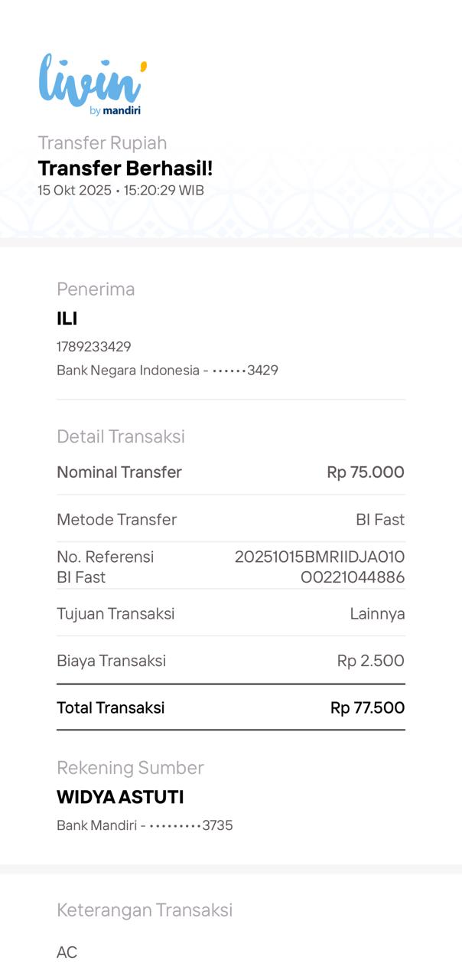Tap the Rekening Sumber section label
The height and width of the screenshot is (980, 462).
pos(130,768)
